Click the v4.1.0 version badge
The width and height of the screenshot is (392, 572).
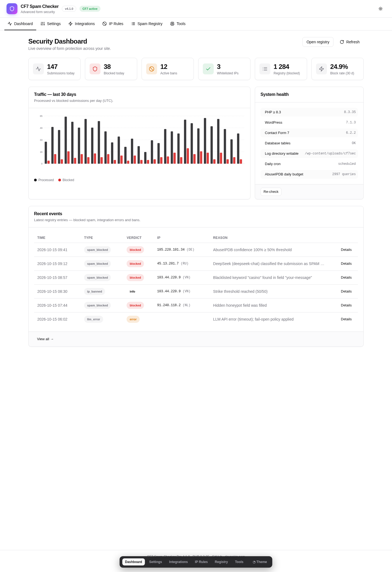pos(69,9)
